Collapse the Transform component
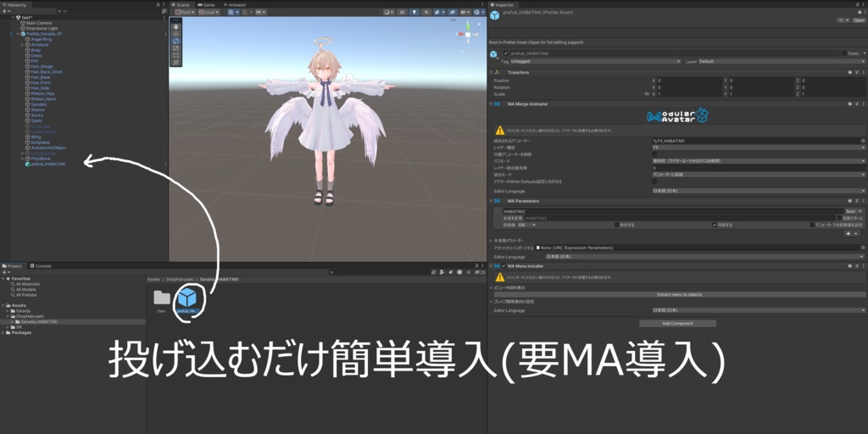This screenshot has width=868, height=434. (491, 73)
